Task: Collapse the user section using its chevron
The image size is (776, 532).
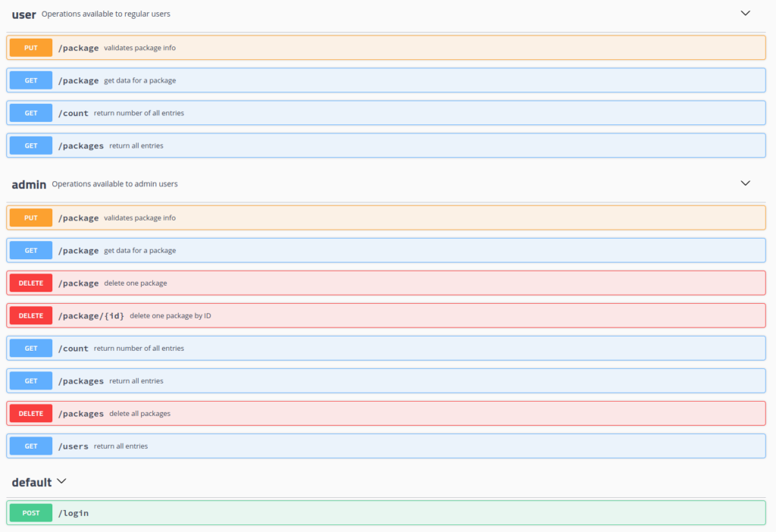Action: [x=746, y=14]
